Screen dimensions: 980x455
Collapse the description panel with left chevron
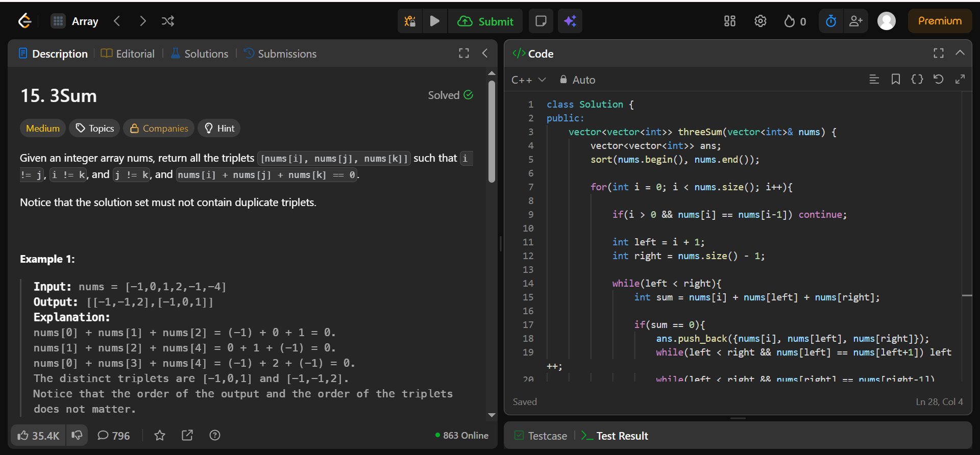[485, 53]
